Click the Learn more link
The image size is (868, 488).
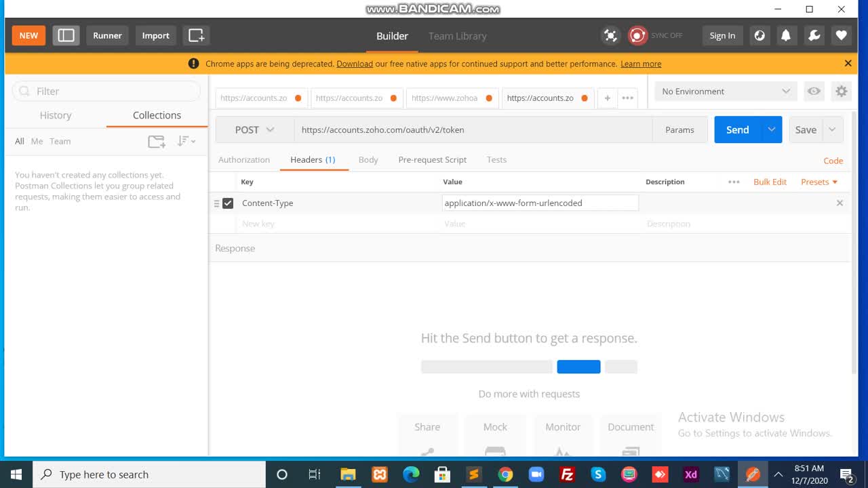point(641,64)
